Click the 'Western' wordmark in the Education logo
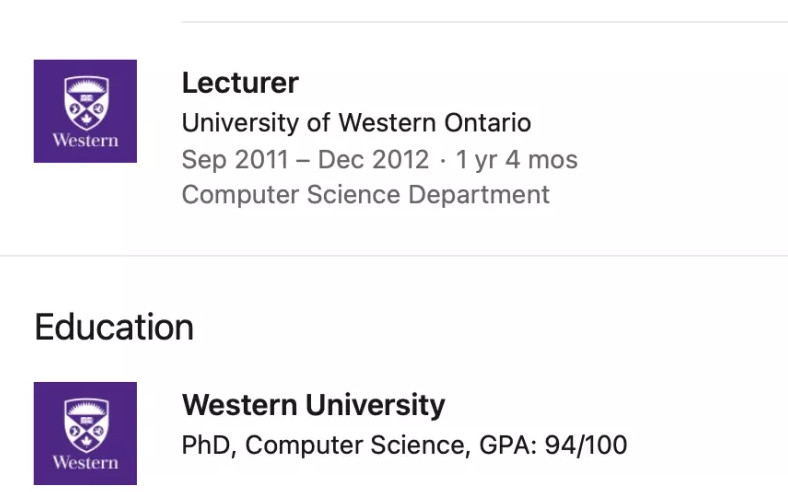Screen dimensions: 788x492 [85, 462]
